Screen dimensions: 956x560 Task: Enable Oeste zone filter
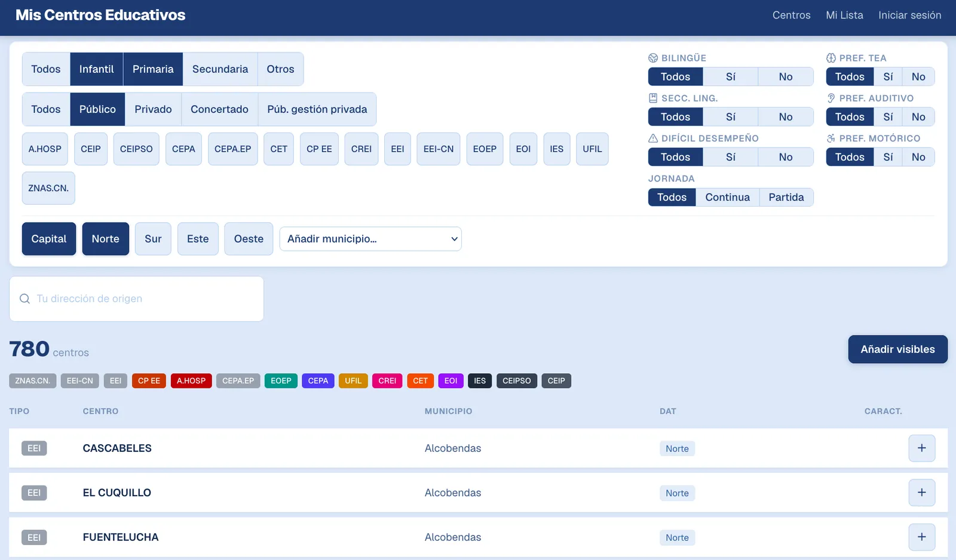[249, 239]
